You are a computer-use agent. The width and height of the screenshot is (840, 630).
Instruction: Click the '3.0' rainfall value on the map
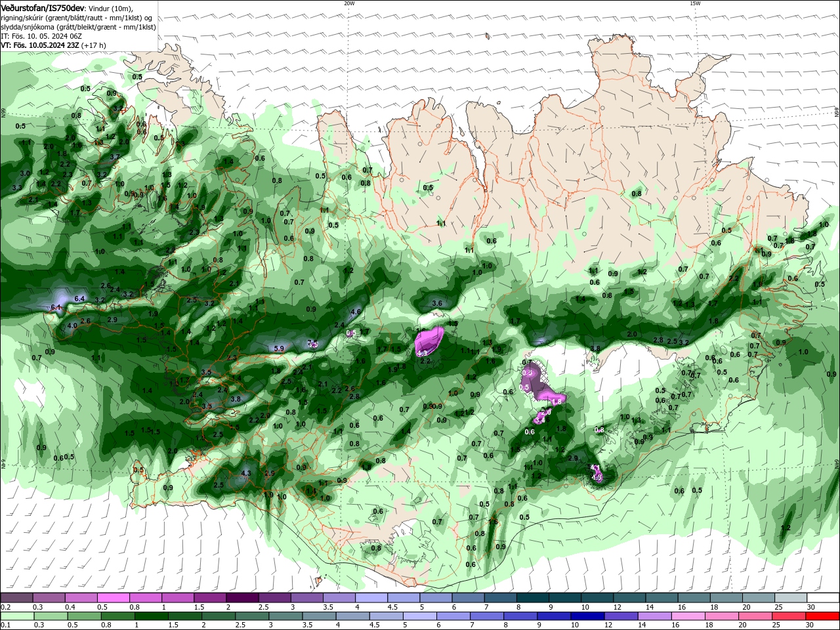[26, 173]
